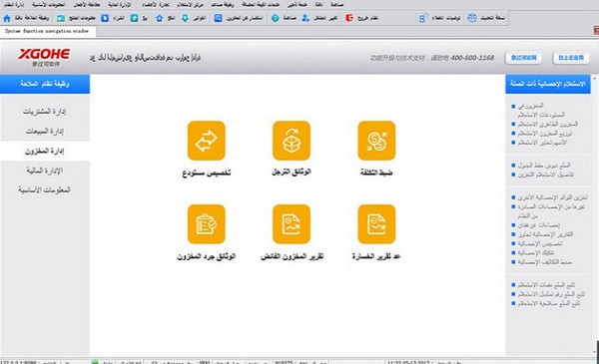This screenshot has width=599, height=364.
Task: Open the الأسهم تحذير stock warning link
Action: [542, 143]
